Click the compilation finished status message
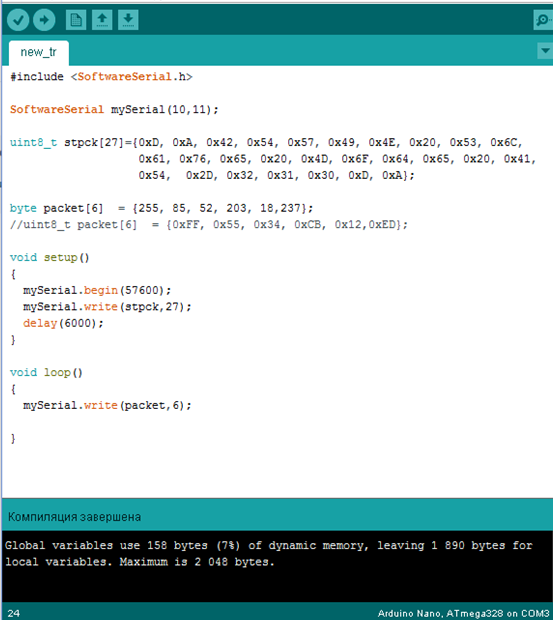The width and height of the screenshot is (553, 620). coord(74,517)
